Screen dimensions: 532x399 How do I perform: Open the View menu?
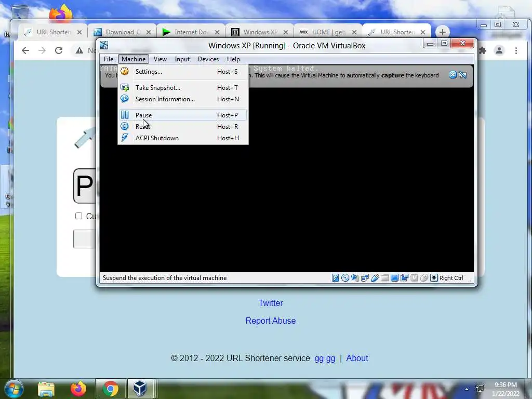click(160, 59)
